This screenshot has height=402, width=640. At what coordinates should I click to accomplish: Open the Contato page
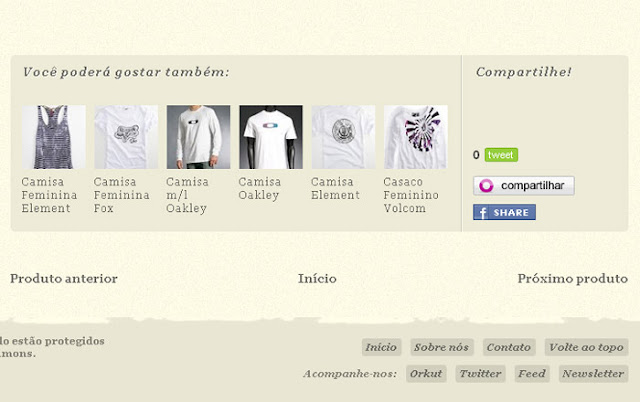click(x=509, y=347)
